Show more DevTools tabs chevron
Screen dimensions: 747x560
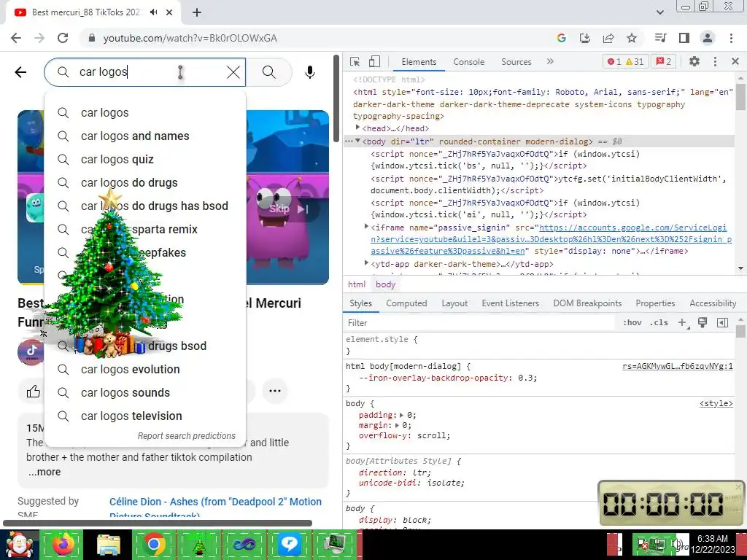(x=550, y=61)
